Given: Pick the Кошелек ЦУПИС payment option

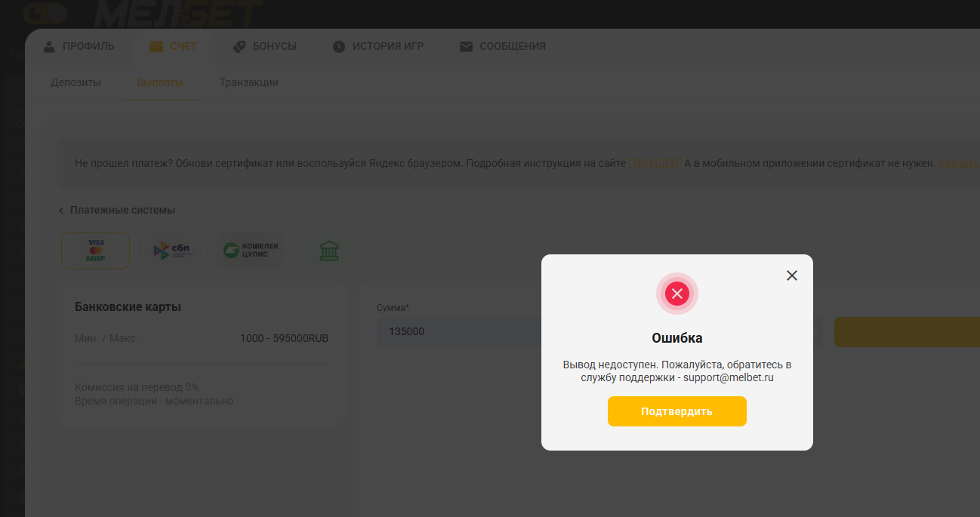Looking at the screenshot, I should (251, 251).
